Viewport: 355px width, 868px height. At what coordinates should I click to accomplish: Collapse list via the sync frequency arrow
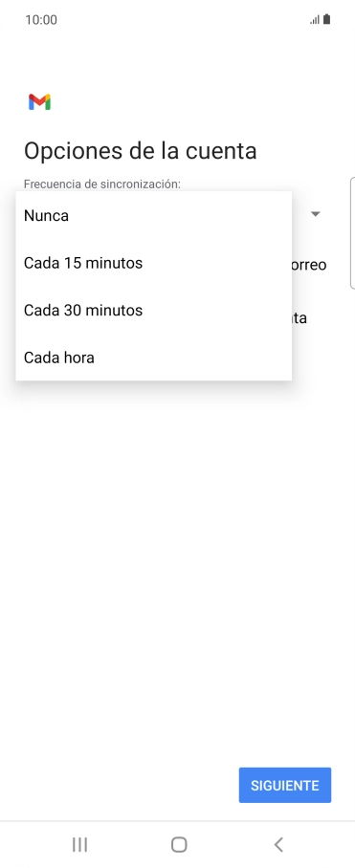pyautogui.click(x=316, y=214)
